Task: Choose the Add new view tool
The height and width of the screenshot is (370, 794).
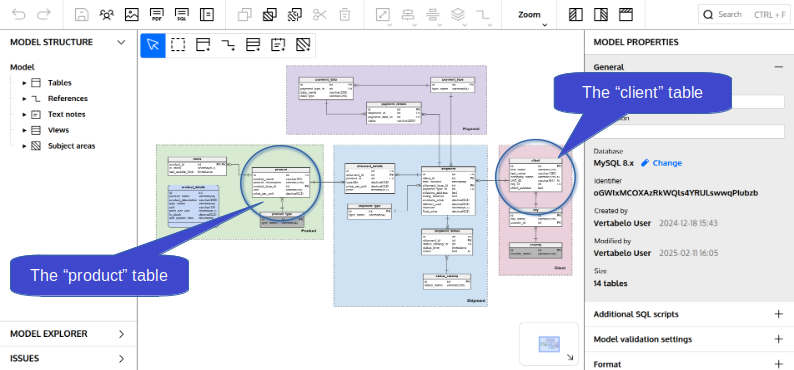Action: tap(253, 45)
